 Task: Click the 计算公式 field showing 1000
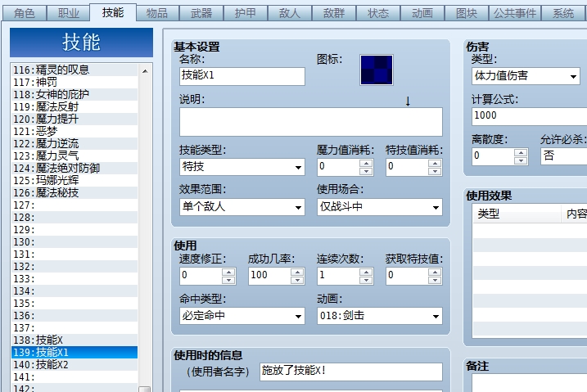530,116
